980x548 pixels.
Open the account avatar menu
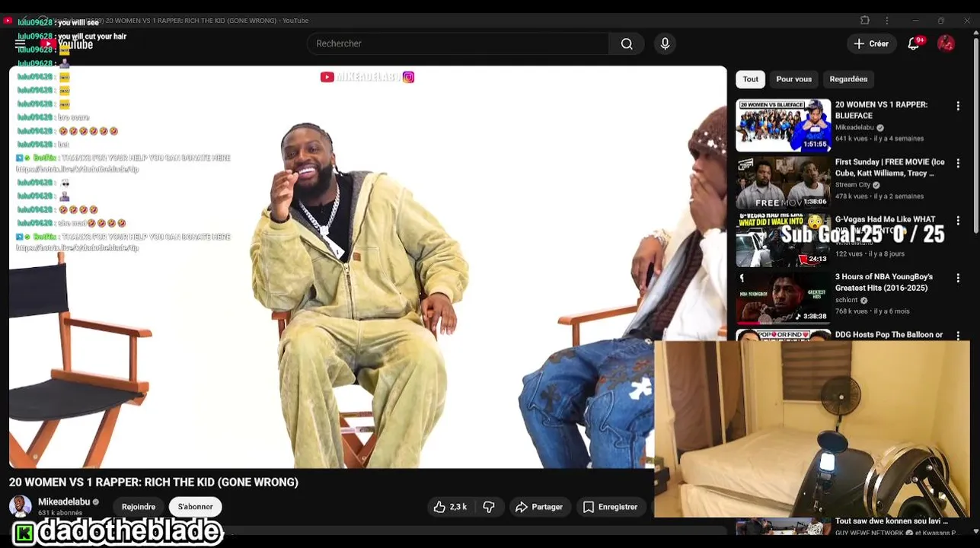(x=946, y=44)
